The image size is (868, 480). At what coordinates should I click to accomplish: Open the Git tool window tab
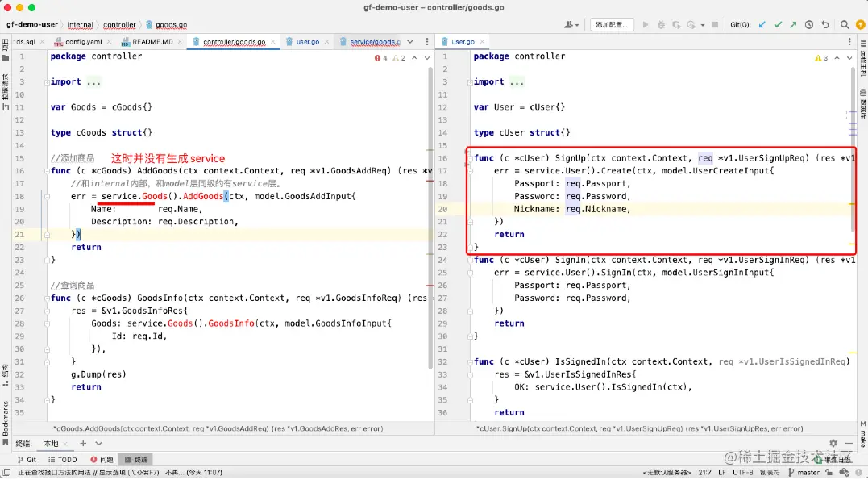click(27, 460)
